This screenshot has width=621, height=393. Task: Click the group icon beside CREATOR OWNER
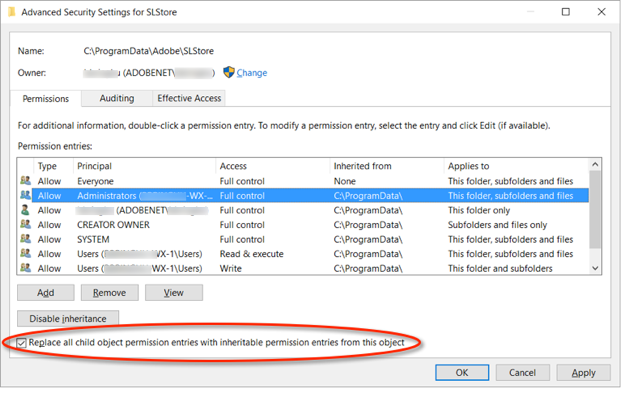point(25,224)
